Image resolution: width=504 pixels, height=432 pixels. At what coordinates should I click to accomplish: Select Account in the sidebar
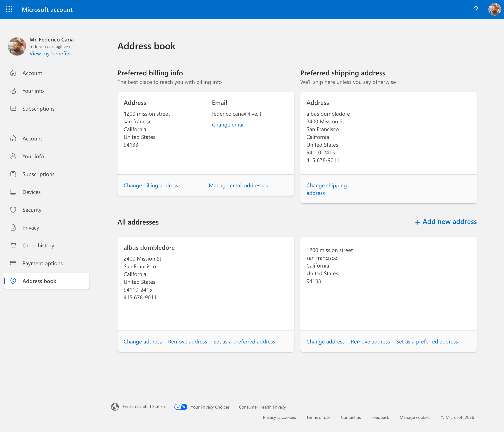(x=32, y=73)
